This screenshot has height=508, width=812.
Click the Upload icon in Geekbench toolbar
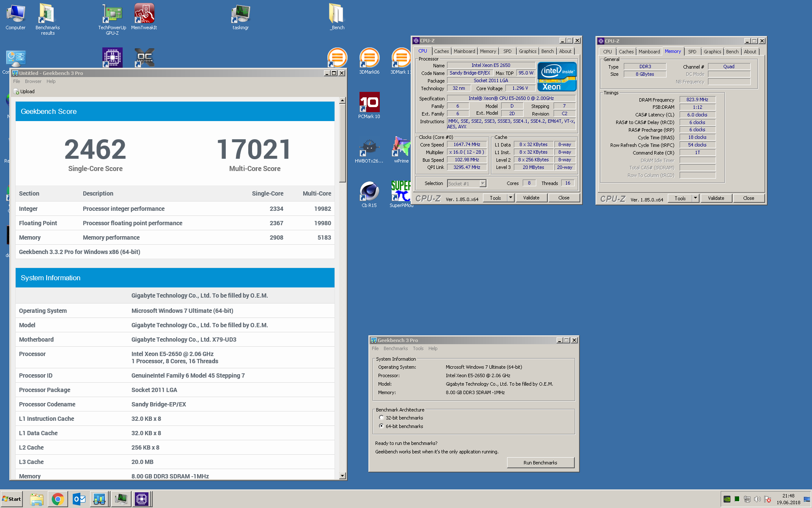coord(16,91)
